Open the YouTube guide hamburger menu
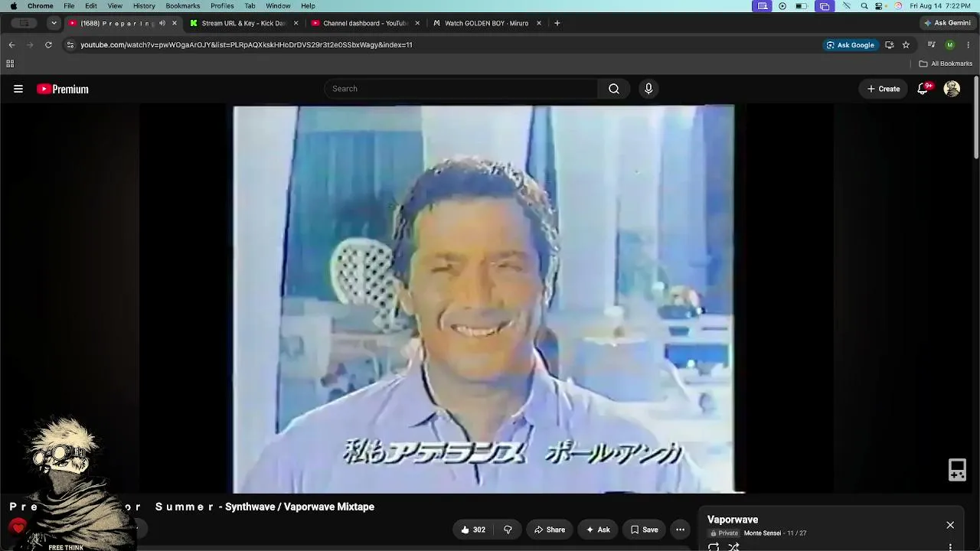The height and width of the screenshot is (551, 980). tap(18, 89)
